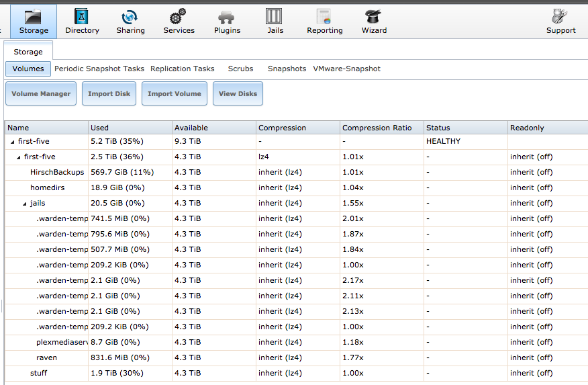The image size is (588, 385).
Task: Collapse the jails dataset tree
Action: (x=24, y=204)
